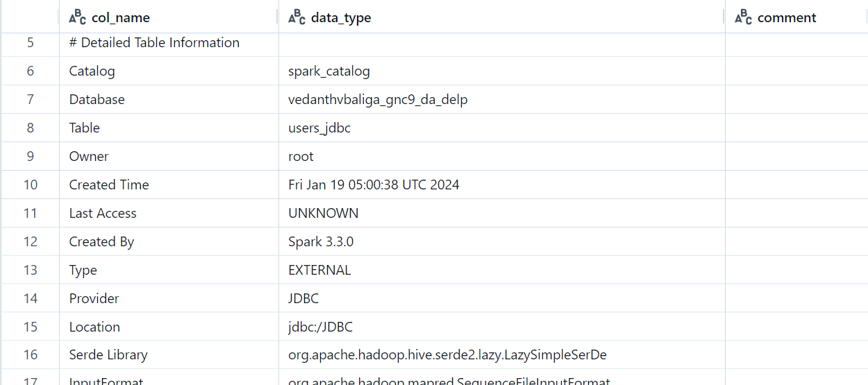868x385 pixels.
Task: Select the users_jdbc table value cell
Action: 502,128
